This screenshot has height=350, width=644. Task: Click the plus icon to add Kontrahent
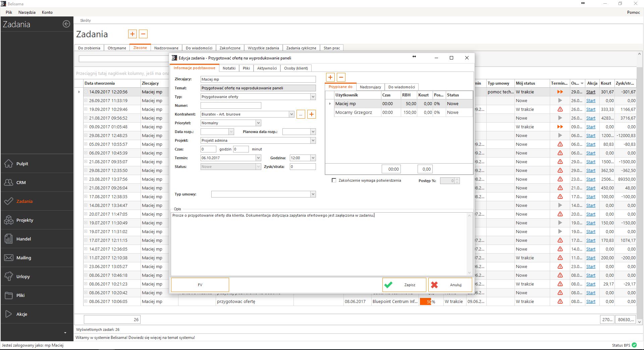click(x=311, y=114)
